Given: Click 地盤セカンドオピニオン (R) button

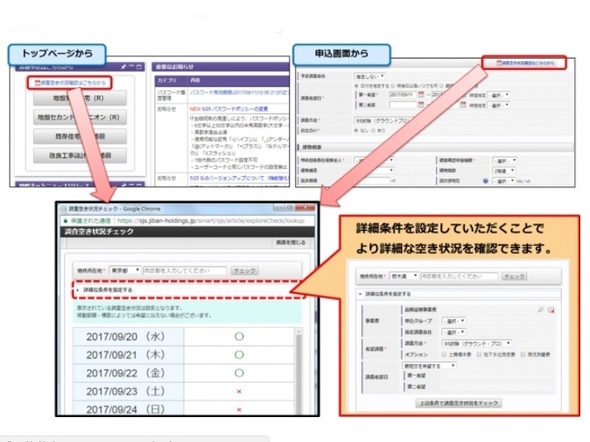Looking at the screenshot, I should point(79,117).
